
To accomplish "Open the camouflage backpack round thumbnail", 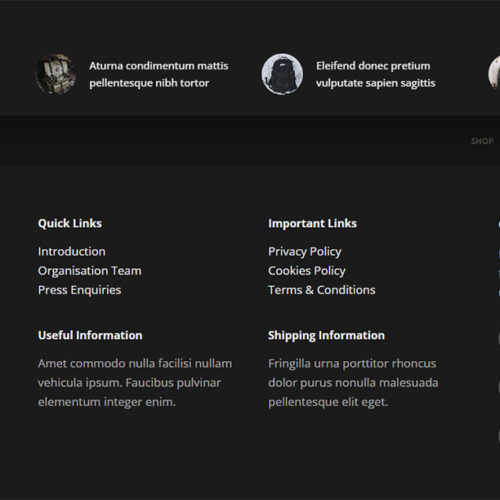I will click(x=55, y=74).
